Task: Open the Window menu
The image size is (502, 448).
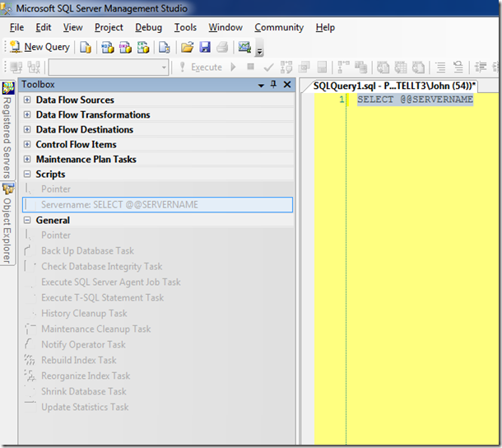Action: tap(225, 27)
